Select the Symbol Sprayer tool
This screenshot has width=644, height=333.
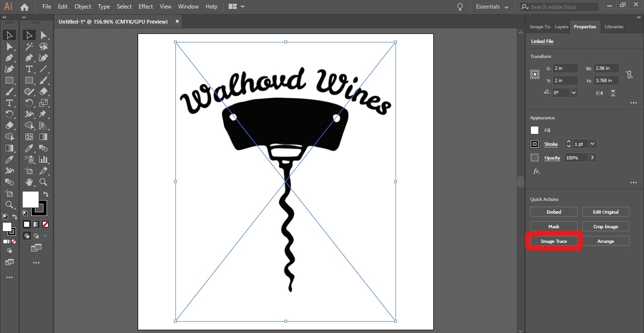tap(29, 159)
